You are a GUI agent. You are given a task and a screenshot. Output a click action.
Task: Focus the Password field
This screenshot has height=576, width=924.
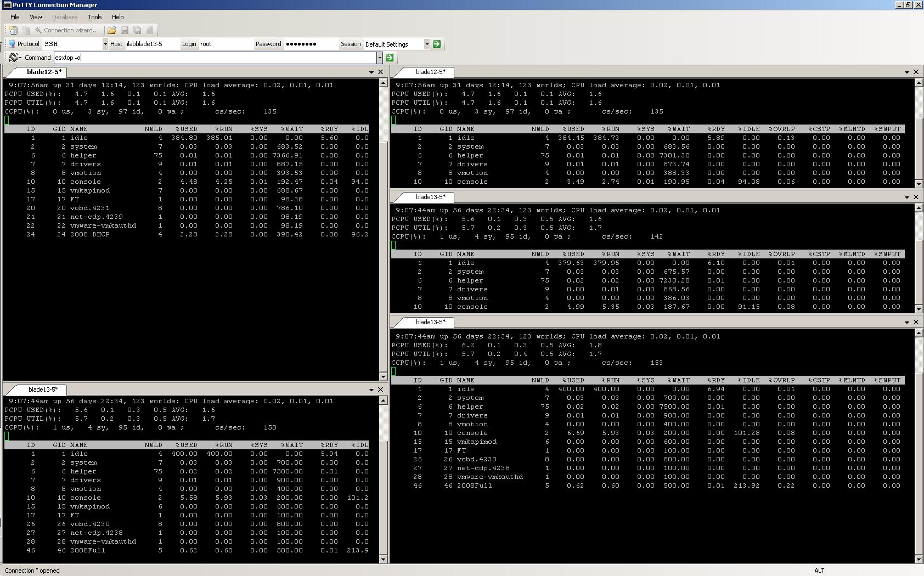[310, 44]
